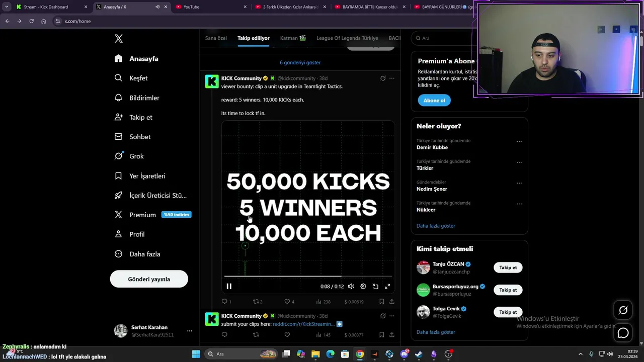This screenshot has height=362, width=644.
Task: Pause the KICK Community video
Action: (229, 286)
